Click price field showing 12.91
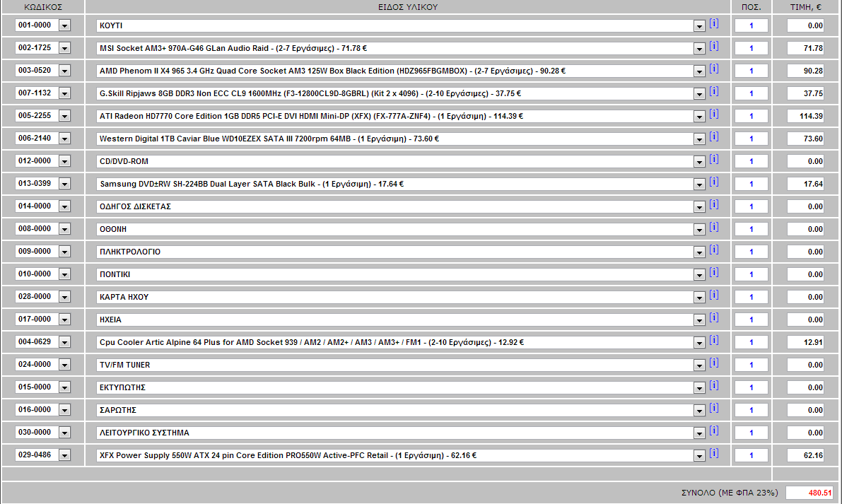 [805, 342]
